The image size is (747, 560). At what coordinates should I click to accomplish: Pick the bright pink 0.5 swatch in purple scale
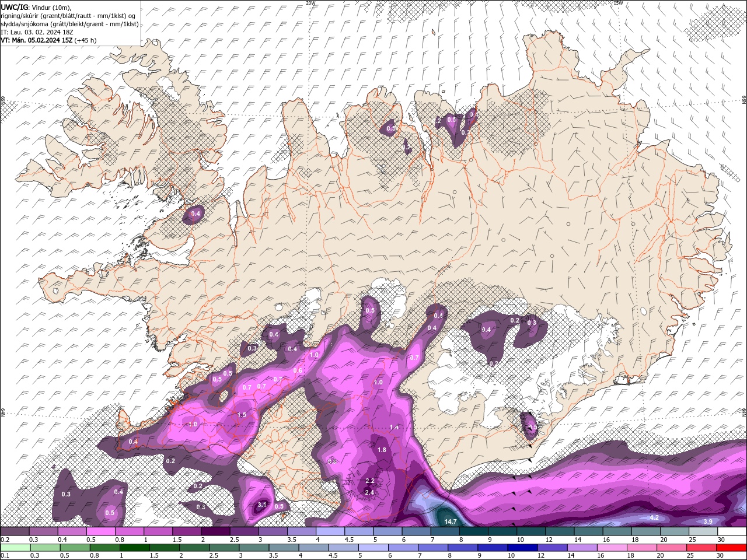pyautogui.click(x=100, y=531)
